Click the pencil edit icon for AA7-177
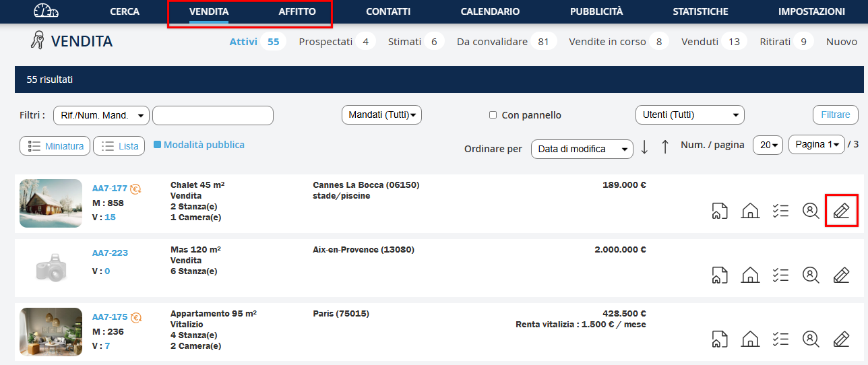Screen dimensions: 868x365 [x=841, y=211]
